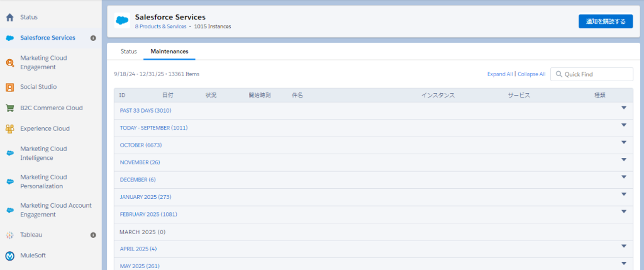Select the Maintenances tab
The height and width of the screenshot is (270, 644).
[x=169, y=51]
